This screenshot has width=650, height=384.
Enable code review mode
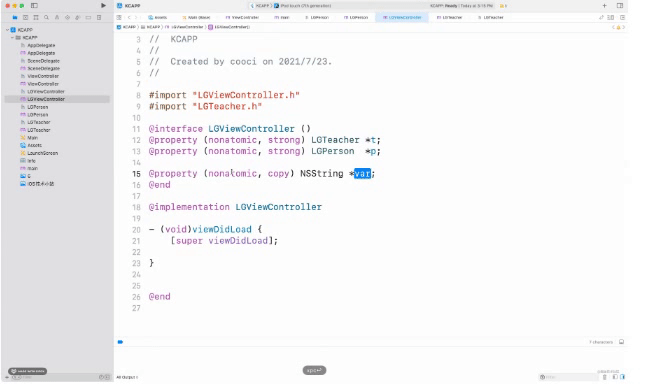pos(601,17)
